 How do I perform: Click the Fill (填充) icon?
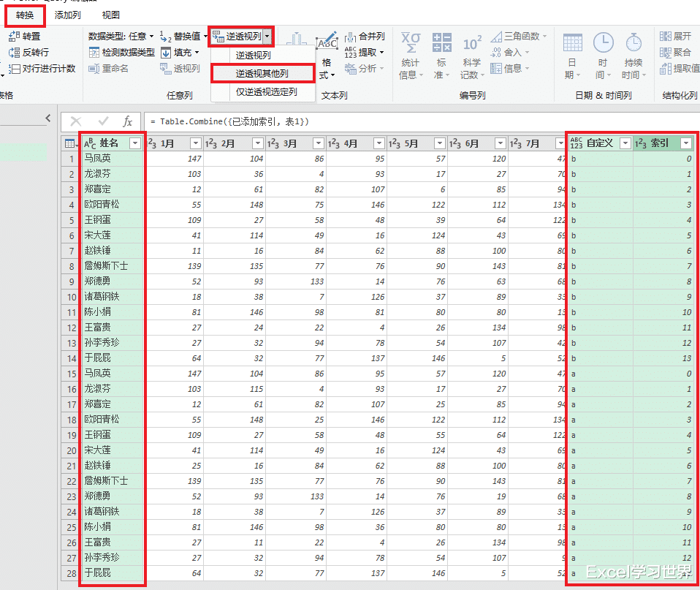pos(166,53)
